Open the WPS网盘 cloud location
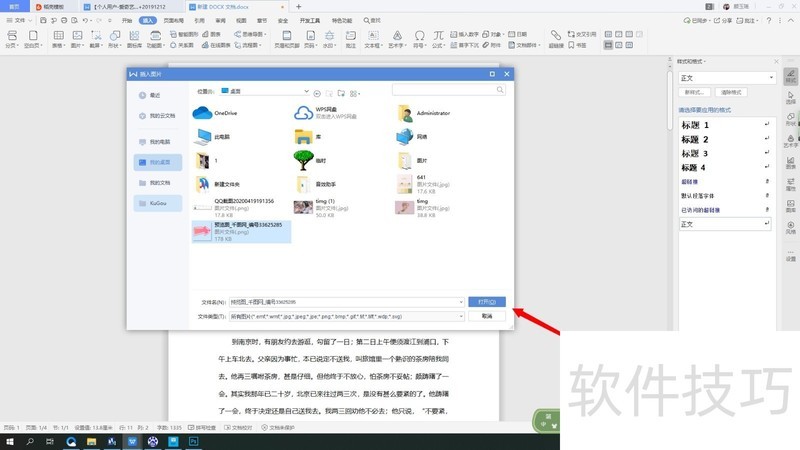Viewport: 800px width, 450px height. 325,113
